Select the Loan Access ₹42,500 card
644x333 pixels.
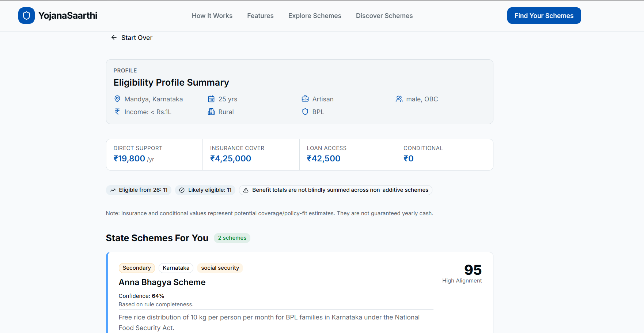tap(348, 154)
